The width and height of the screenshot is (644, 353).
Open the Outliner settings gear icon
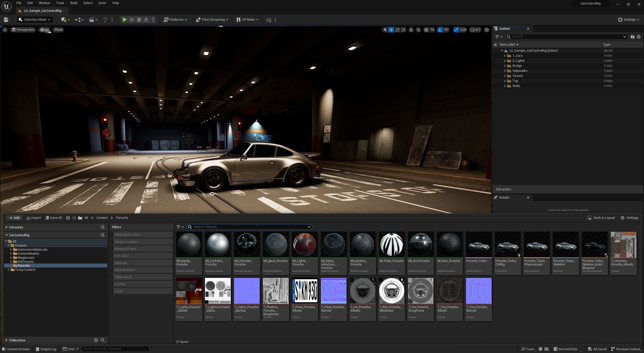pyautogui.click(x=639, y=37)
